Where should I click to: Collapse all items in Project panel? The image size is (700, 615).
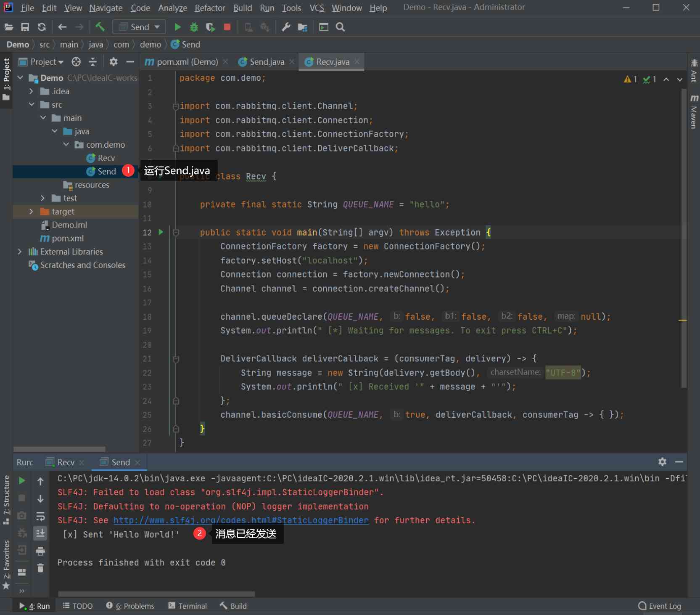click(93, 62)
